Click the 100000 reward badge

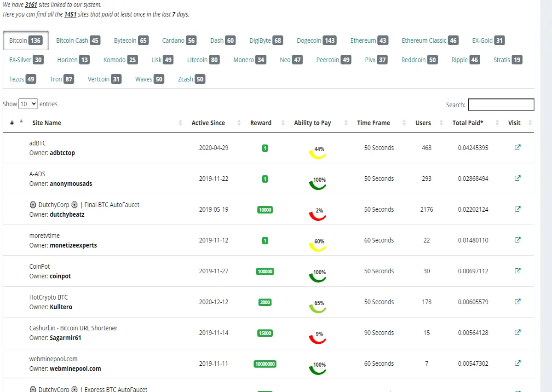(265, 271)
